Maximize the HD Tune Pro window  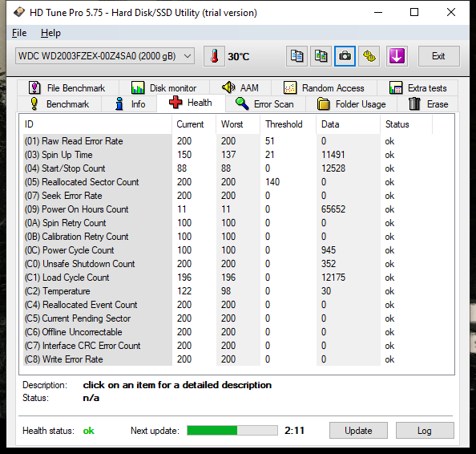point(414,13)
